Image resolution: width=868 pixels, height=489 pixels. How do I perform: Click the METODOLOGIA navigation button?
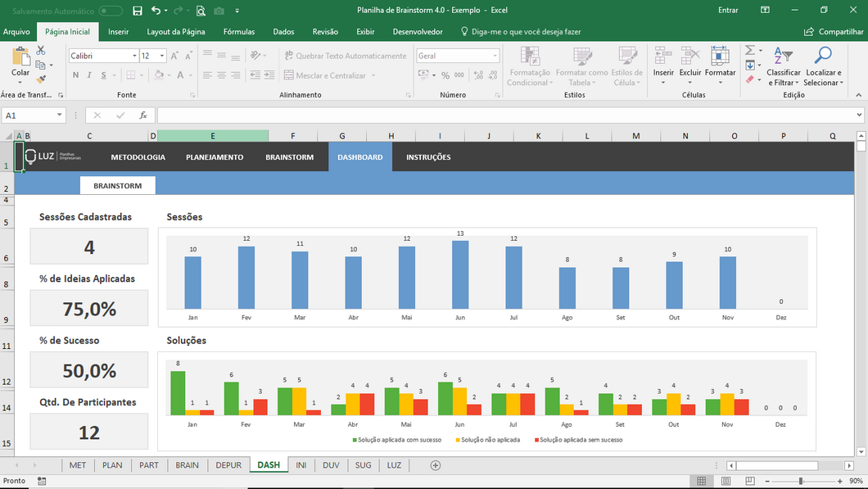click(138, 157)
